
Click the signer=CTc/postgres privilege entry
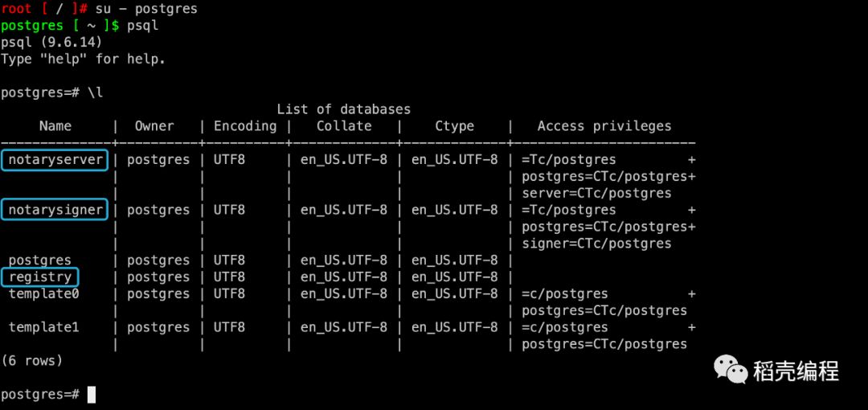tap(596, 244)
